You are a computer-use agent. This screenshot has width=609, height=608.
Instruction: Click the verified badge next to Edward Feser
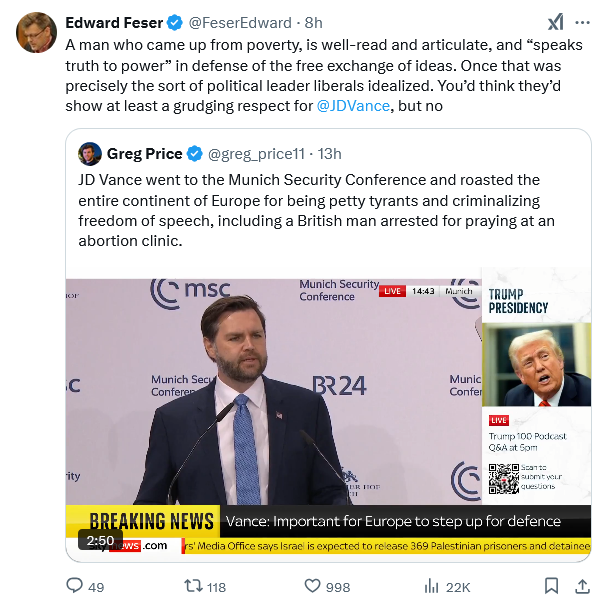175,23
